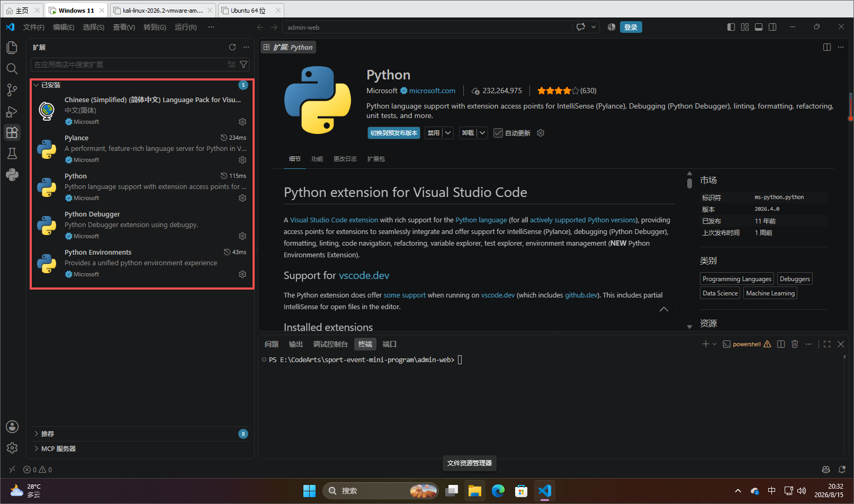
Task: Customize the layout from the title bar
Action: pyautogui.click(x=745, y=27)
